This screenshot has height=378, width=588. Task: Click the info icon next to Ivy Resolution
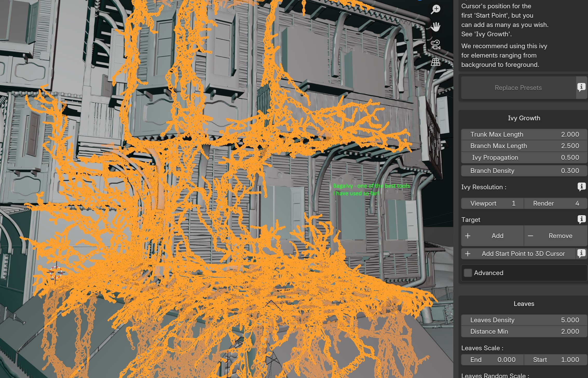[582, 187]
